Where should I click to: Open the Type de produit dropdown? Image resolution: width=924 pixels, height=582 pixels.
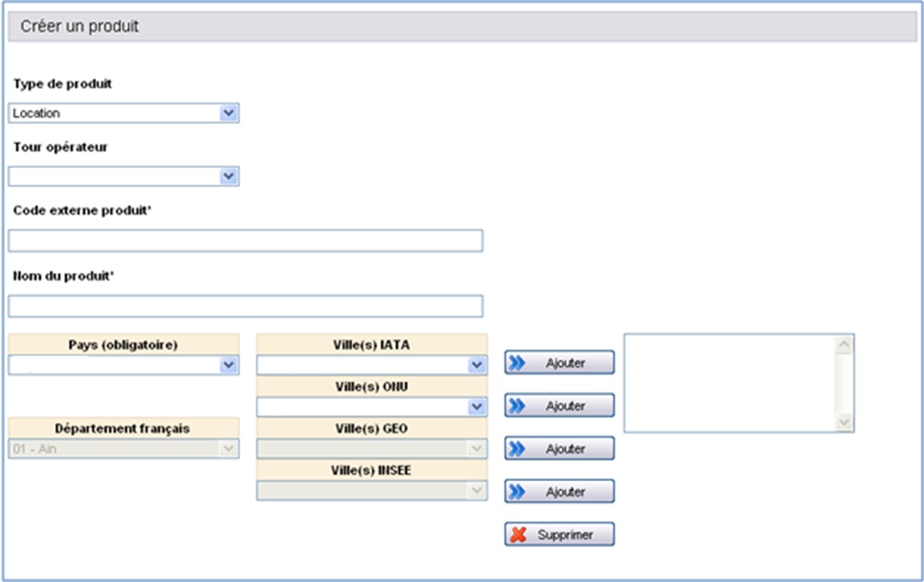(x=124, y=114)
